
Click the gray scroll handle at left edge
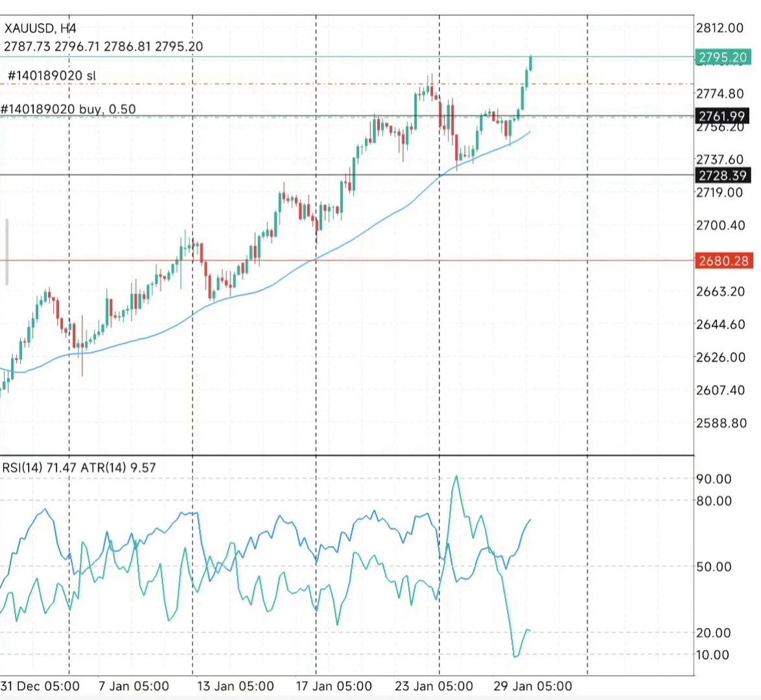pyautogui.click(x=7, y=252)
